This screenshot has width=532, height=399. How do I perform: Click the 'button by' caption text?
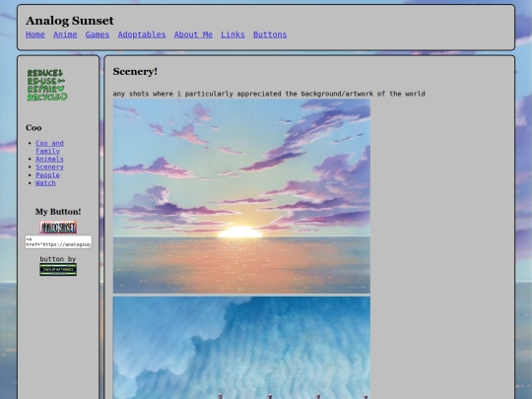[x=58, y=259]
